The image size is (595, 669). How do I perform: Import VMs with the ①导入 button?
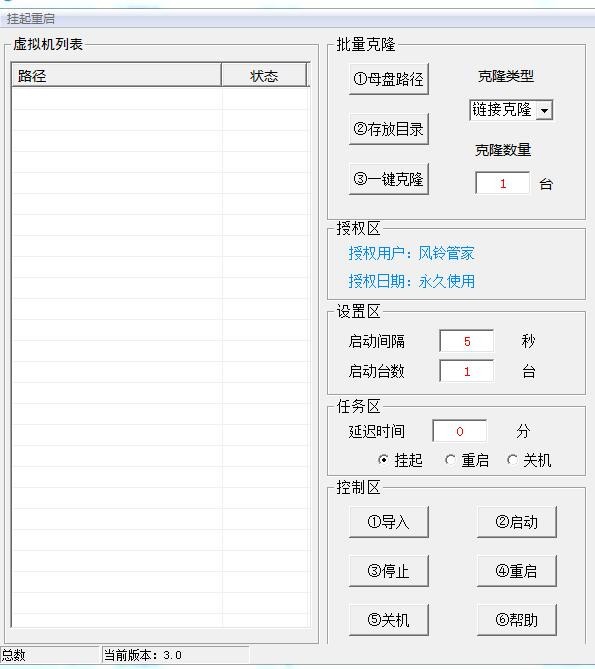[389, 522]
